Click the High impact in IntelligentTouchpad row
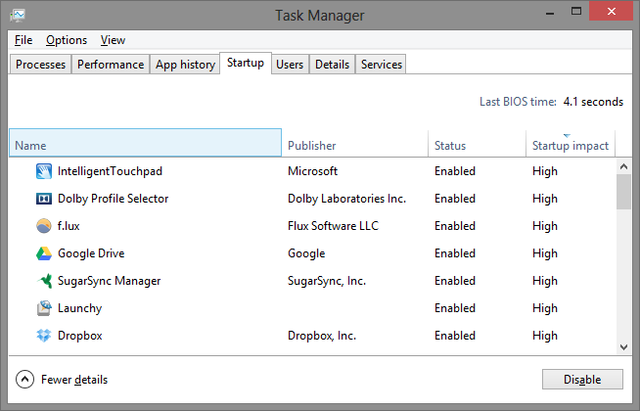Screen dimensions: 640x411 545,171
